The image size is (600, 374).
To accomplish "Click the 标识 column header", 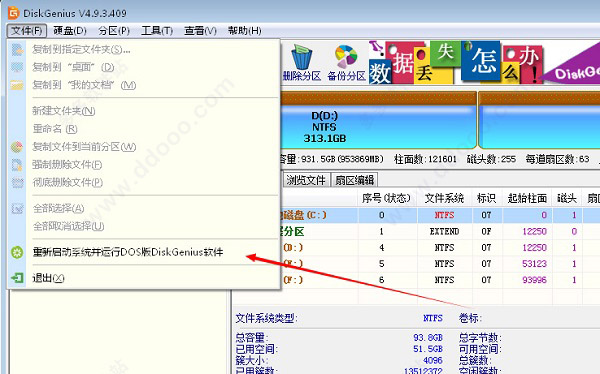I will (x=486, y=198).
